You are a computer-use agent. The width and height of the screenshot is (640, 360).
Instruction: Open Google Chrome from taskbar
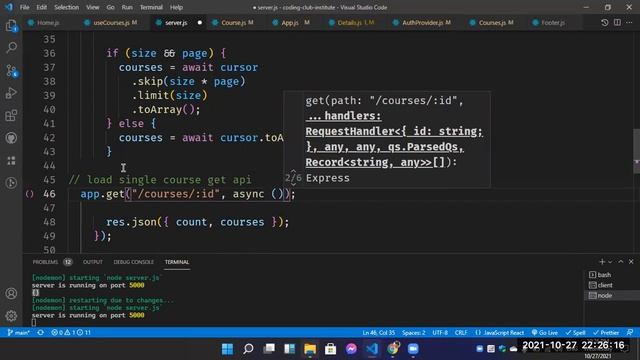[x=393, y=349]
